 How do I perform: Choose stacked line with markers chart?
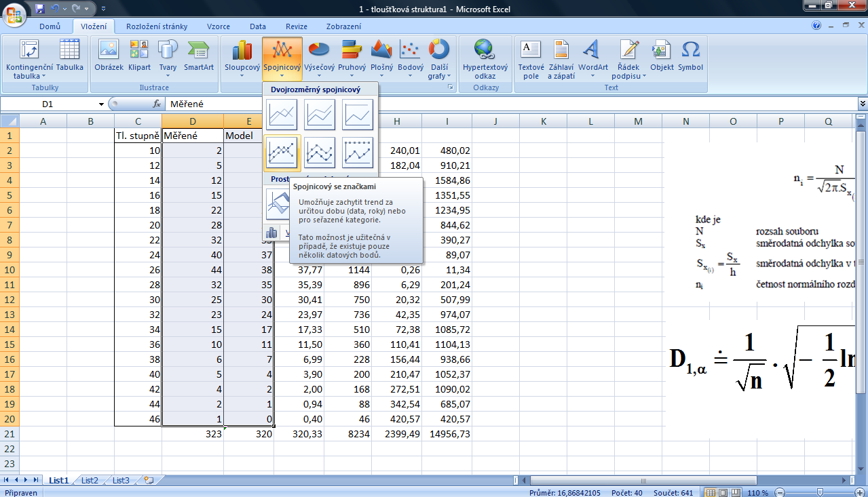pyautogui.click(x=320, y=153)
